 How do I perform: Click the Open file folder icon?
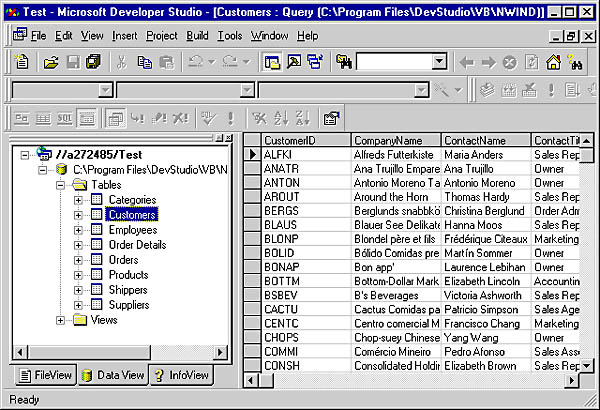(51, 62)
